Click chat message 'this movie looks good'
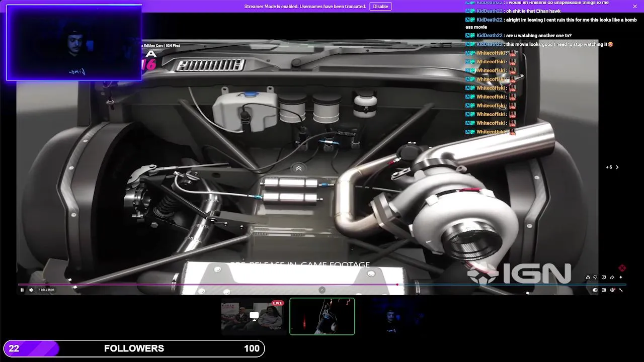Image resolution: width=644 pixels, height=362 pixels. (559, 44)
